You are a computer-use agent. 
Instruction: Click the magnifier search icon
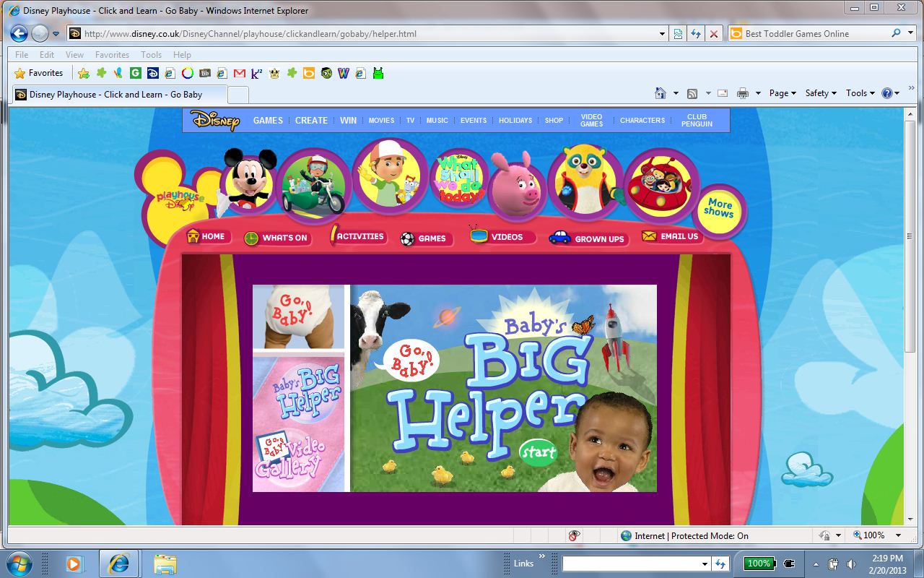click(x=897, y=33)
